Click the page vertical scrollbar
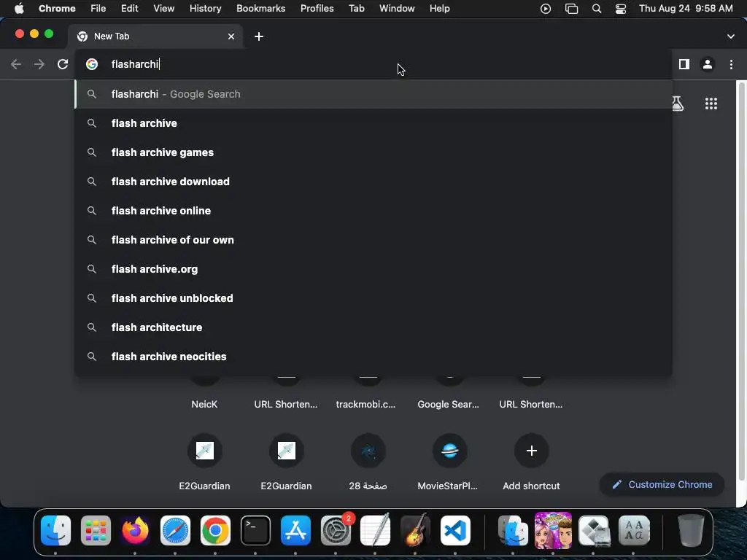The image size is (747, 560). (x=741, y=281)
